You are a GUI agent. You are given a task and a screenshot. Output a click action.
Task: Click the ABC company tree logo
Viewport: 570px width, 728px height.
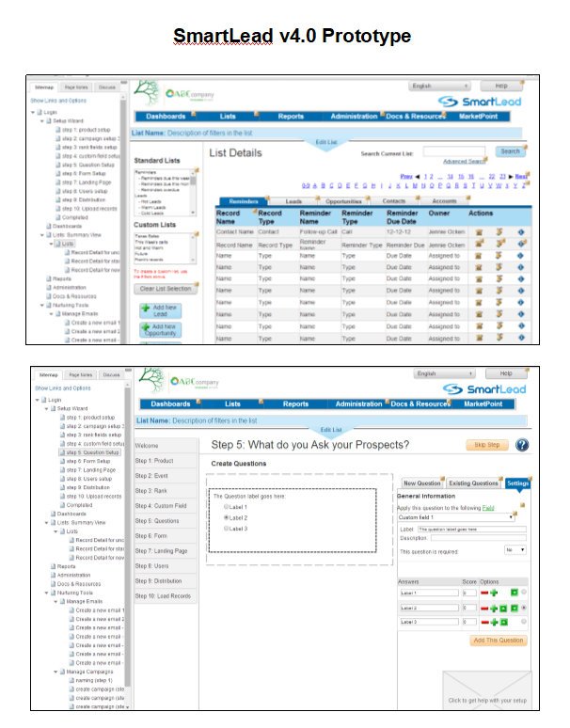coord(149,92)
